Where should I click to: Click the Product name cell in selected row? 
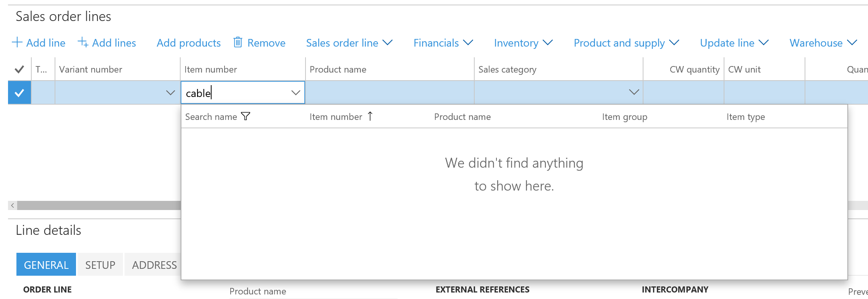click(x=390, y=92)
